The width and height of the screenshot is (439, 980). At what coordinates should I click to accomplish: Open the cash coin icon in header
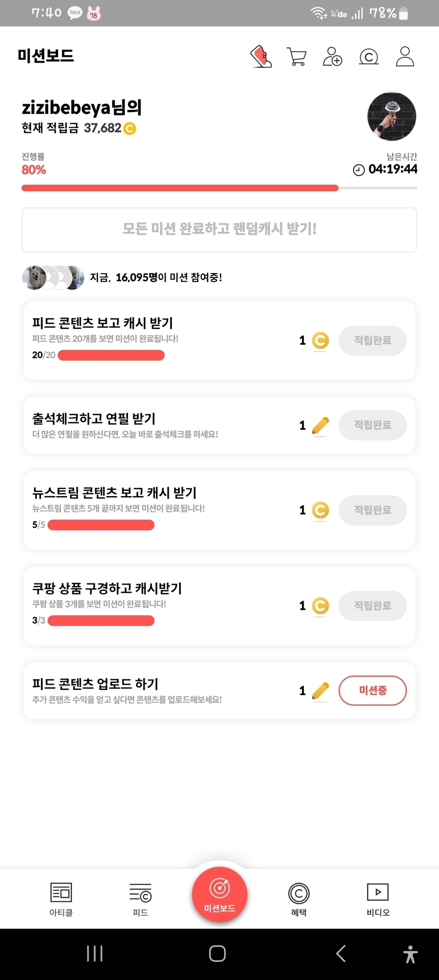tap(369, 56)
